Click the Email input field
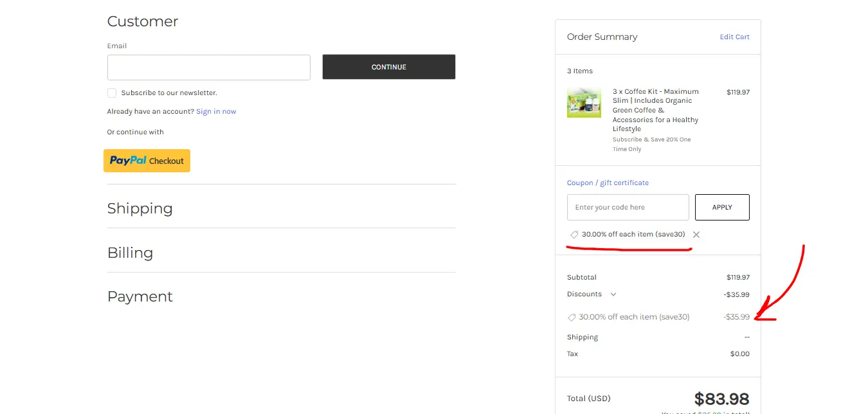This screenshot has height=414, width=868. [x=209, y=67]
